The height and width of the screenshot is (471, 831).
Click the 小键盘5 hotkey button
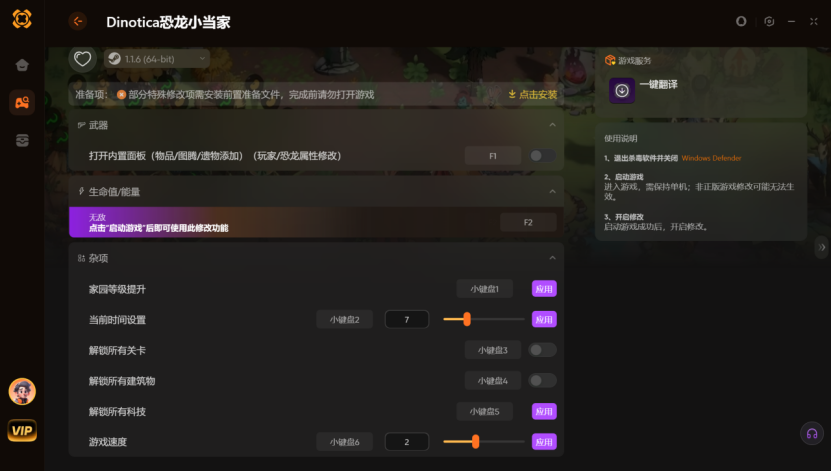[x=484, y=411]
